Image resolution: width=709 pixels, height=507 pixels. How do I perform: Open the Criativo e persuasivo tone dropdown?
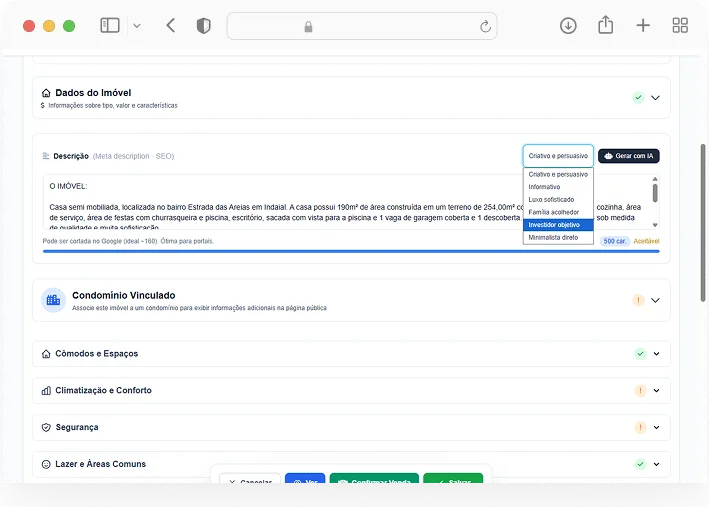(558, 156)
